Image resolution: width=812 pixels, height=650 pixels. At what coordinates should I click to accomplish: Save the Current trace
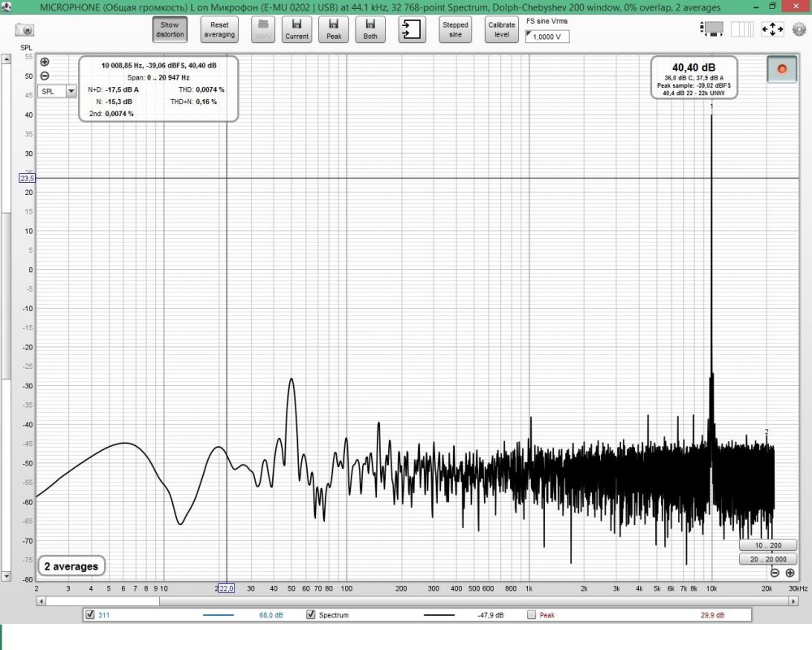pyautogui.click(x=296, y=29)
